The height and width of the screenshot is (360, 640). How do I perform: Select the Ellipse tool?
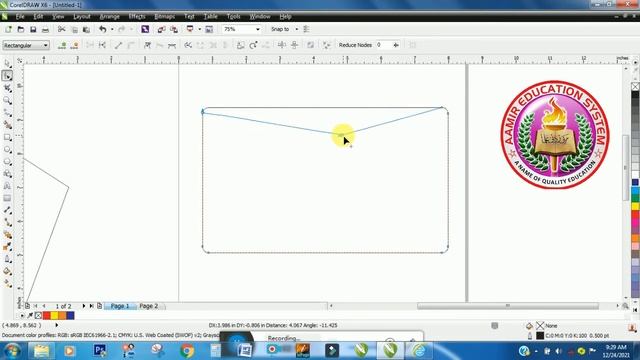[7, 150]
